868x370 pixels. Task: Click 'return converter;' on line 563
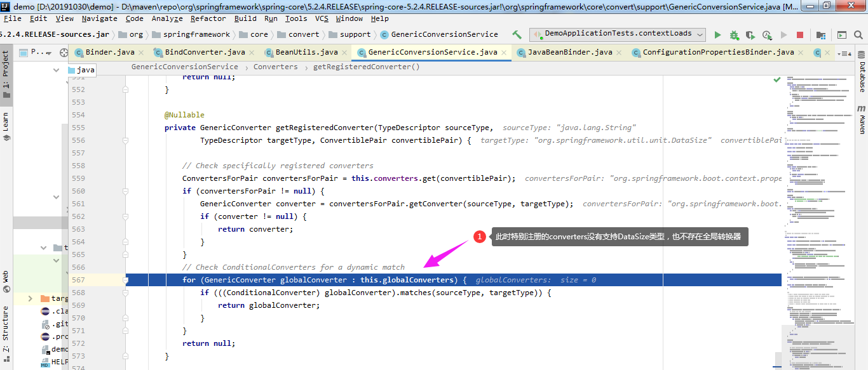[x=255, y=229]
